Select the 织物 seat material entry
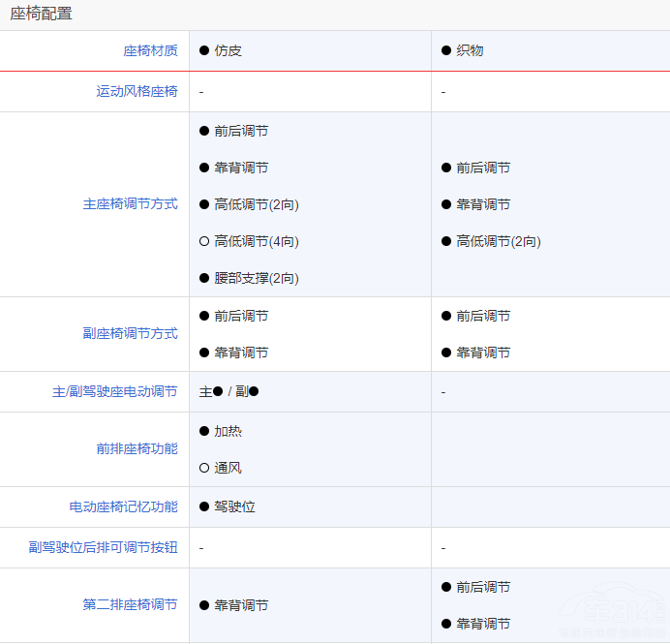The height and width of the screenshot is (644, 670). 470,50
